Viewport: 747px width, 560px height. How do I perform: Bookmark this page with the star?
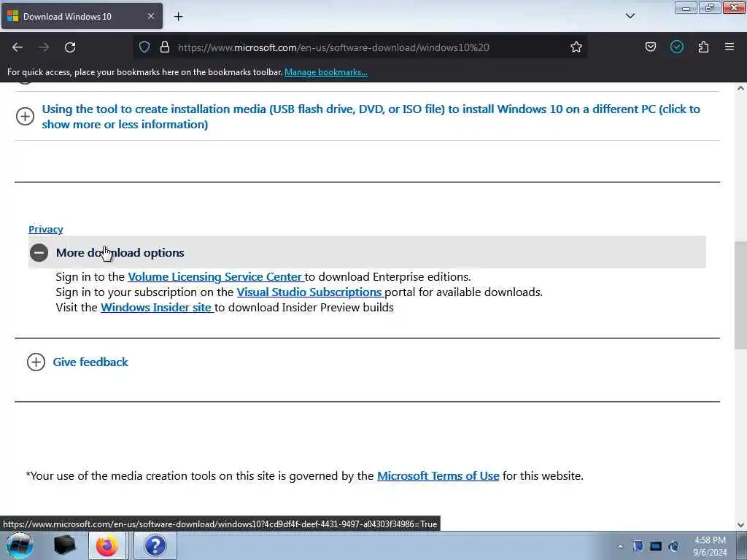coord(576,47)
